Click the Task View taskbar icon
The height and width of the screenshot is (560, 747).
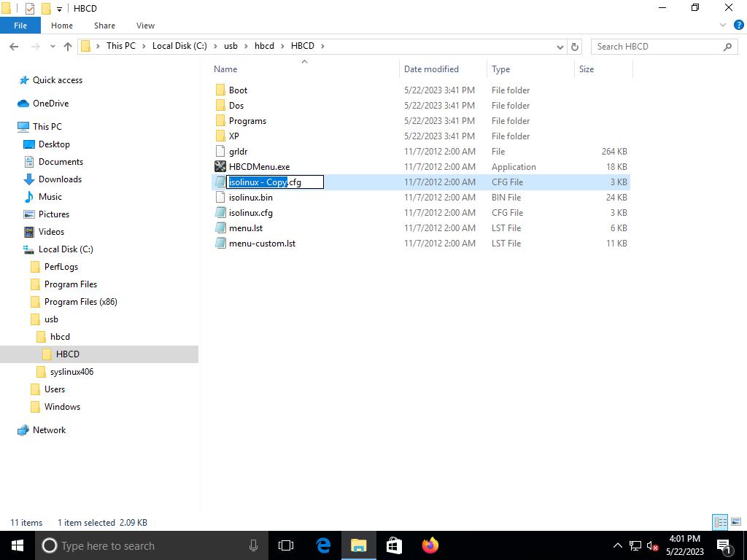point(286,545)
